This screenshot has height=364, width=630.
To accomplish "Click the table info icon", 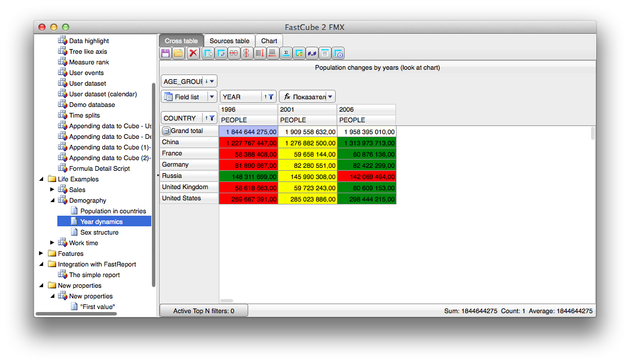I will [x=338, y=53].
